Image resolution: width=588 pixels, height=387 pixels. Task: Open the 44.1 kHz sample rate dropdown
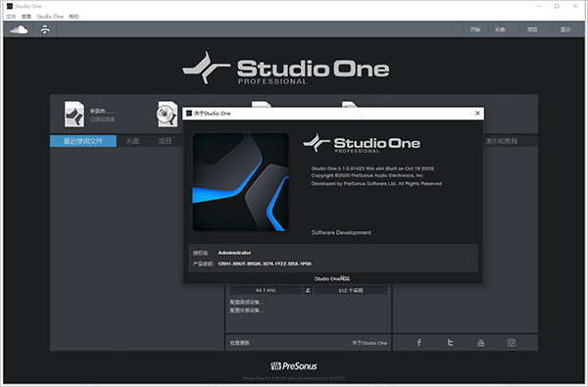point(266,290)
